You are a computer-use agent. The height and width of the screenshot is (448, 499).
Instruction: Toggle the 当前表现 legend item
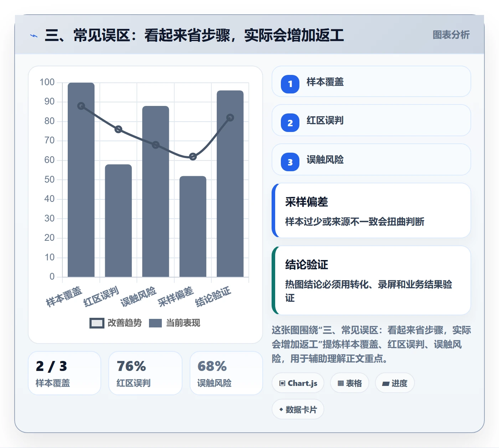pyautogui.click(x=175, y=323)
